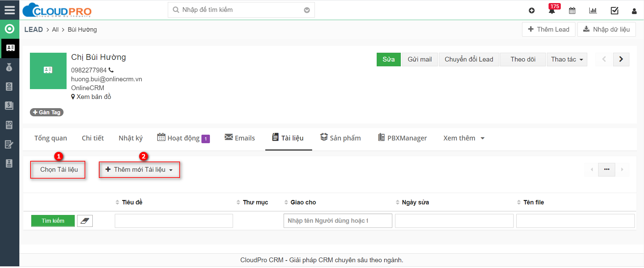Open the user profile icon

click(x=634, y=11)
